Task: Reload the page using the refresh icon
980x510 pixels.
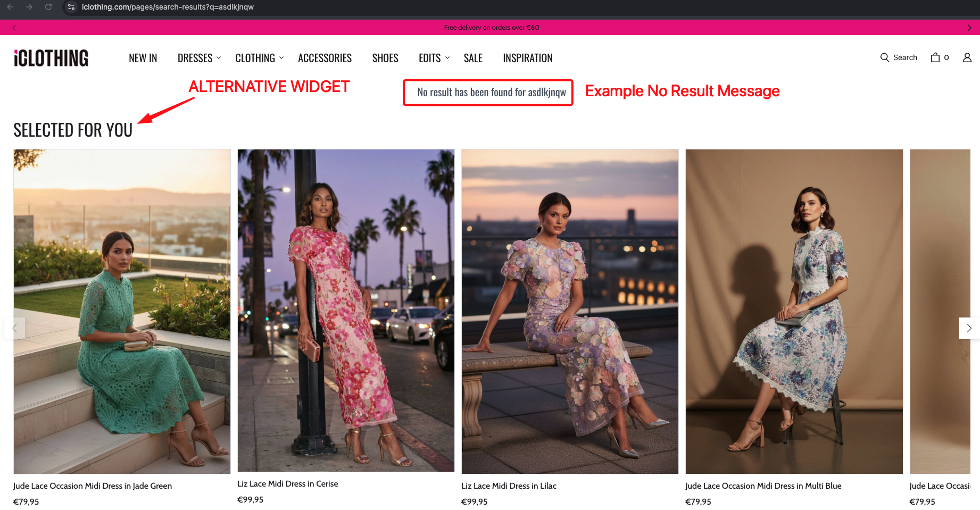Action: tap(48, 7)
